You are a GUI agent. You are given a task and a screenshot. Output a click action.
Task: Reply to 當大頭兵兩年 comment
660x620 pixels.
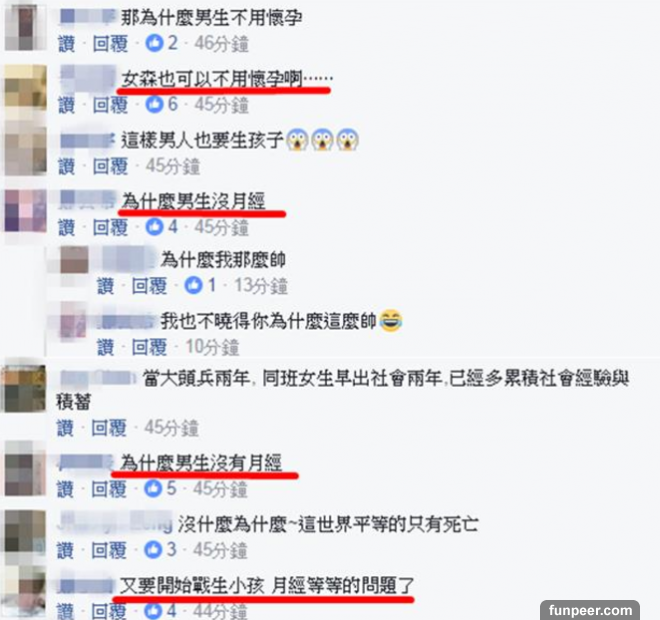109,428
